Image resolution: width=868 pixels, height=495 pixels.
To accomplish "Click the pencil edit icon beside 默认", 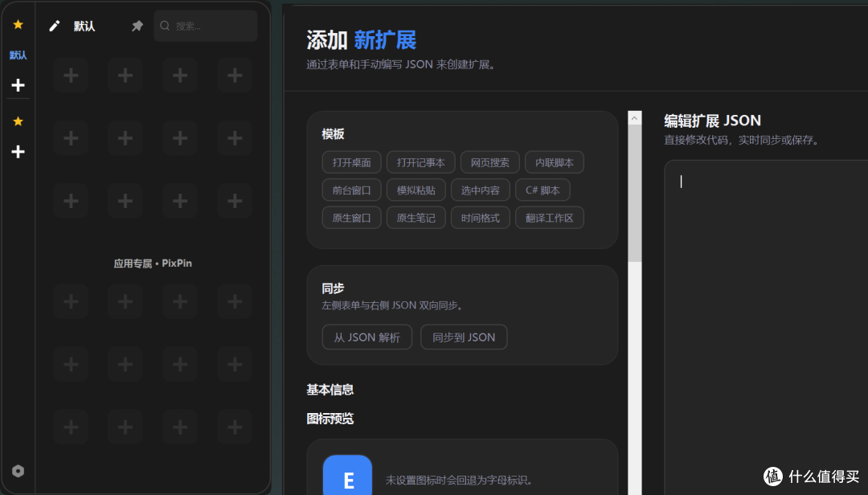I will pyautogui.click(x=55, y=26).
